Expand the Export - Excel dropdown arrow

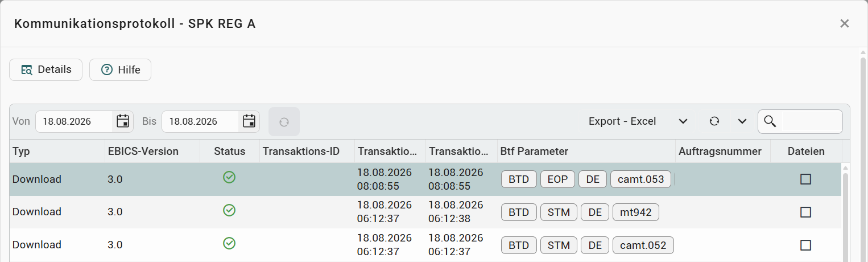684,121
